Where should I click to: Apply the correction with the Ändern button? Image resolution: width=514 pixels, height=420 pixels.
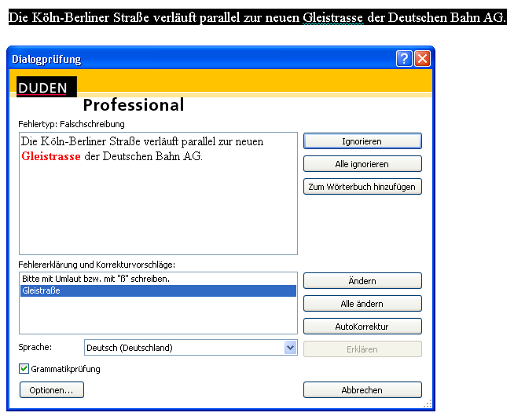[x=362, y=281]
